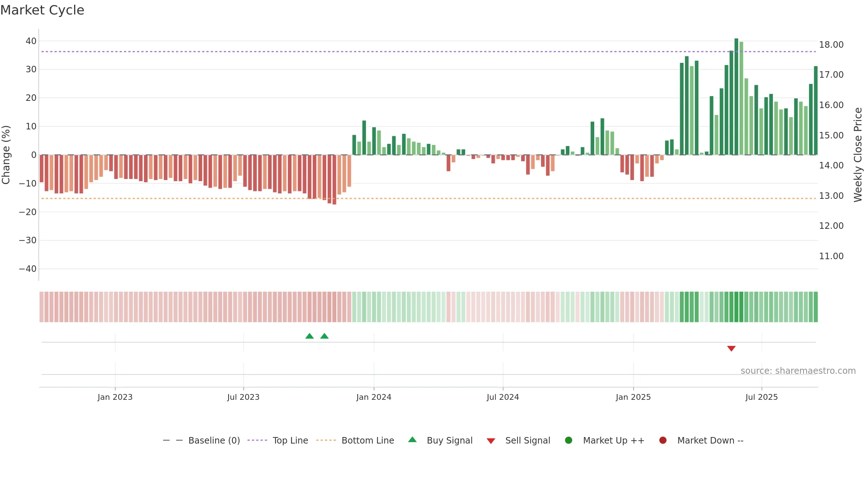Click the lowest red bar below the Bottom Line
This screenshot has height=488, width=868.
334,180
